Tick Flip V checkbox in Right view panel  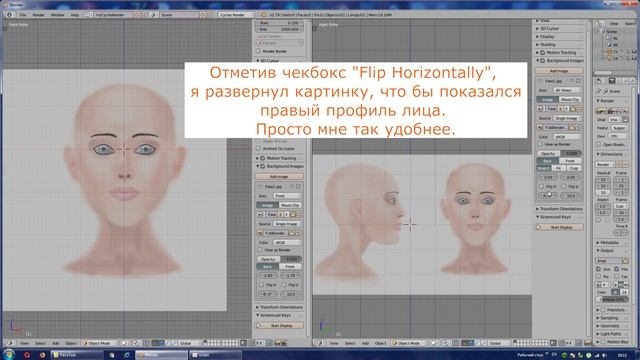[564, 186]
